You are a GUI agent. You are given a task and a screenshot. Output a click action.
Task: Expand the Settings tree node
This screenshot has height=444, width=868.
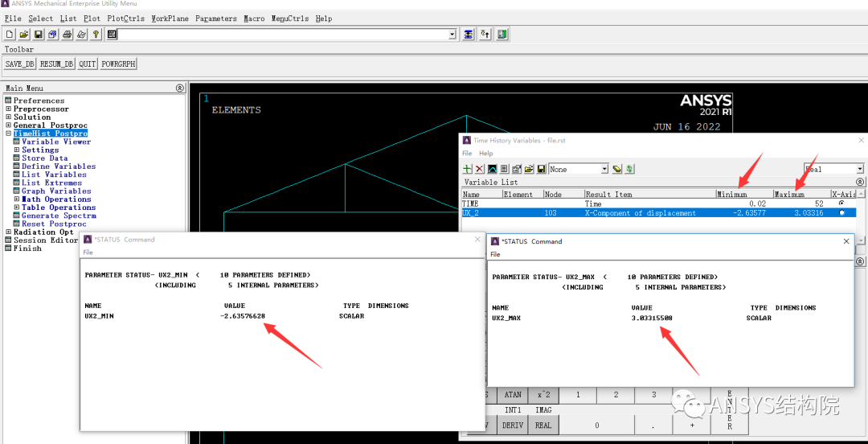[x=17, y=150]
